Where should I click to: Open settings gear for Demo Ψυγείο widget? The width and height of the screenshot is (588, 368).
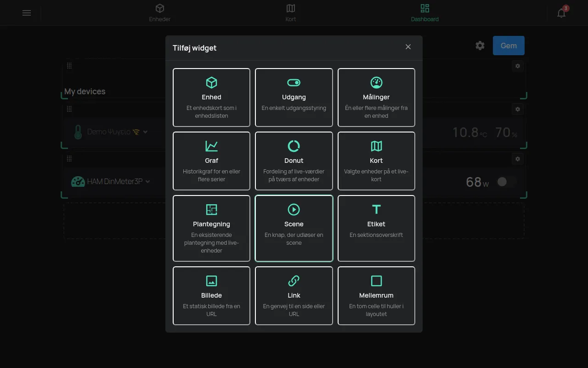coord(518,109)
